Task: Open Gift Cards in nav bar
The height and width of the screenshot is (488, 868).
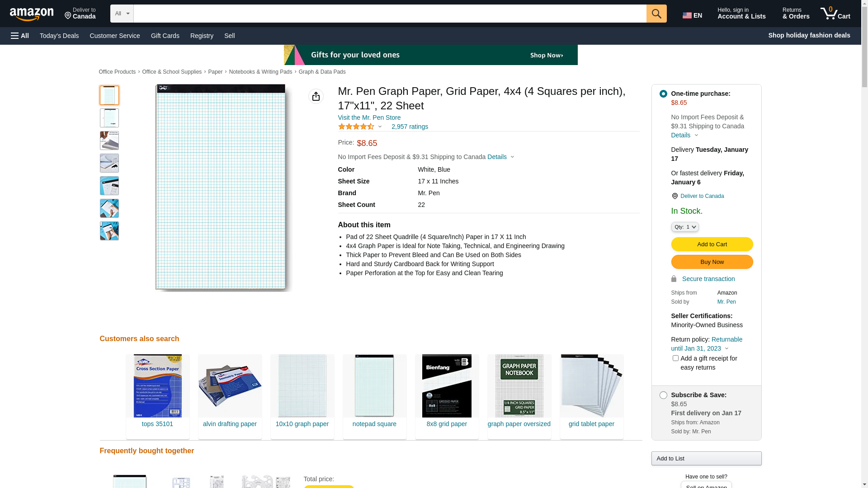Action: 165,36
